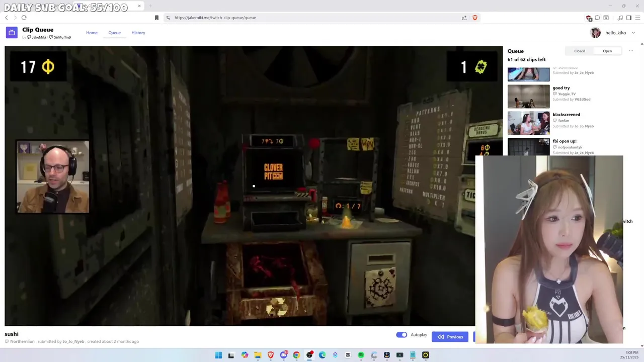
Task: Open File Explorer on the taskbar
Action: [258, 355]
